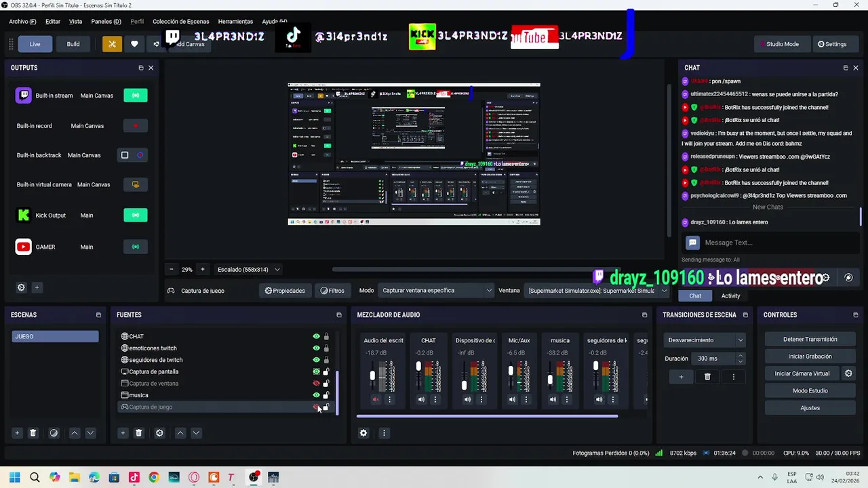Image resolution: width=868 pixels, height=488 pixels.
Task: Click the orange tools icon in top toolbar
Action: click(x=112, y=44)
